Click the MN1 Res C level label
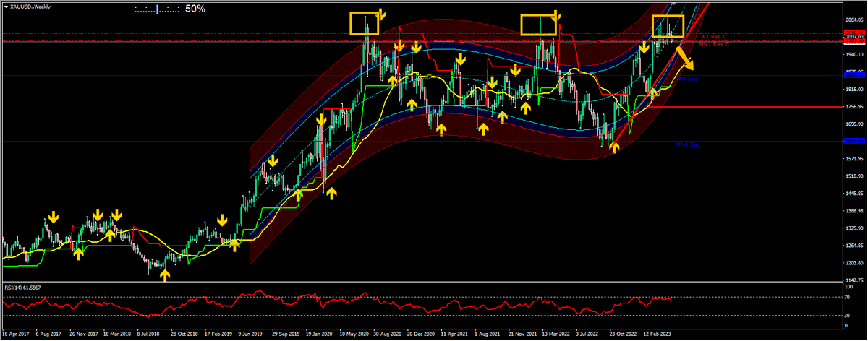This screenshot has height=341, width=868. (712, 43)
